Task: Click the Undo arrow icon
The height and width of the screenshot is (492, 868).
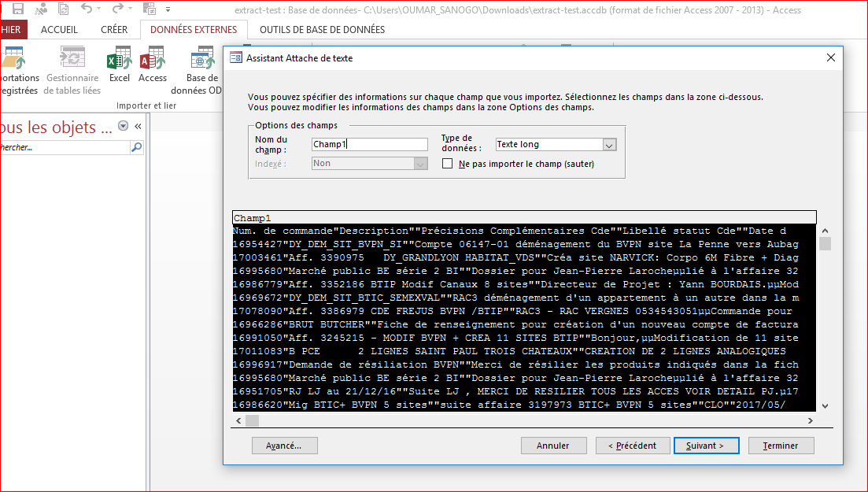Action: click(87, 9)
